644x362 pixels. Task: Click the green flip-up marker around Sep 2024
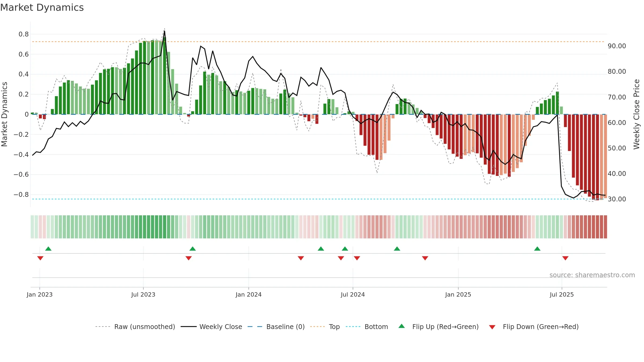click(x=397, y=249)
